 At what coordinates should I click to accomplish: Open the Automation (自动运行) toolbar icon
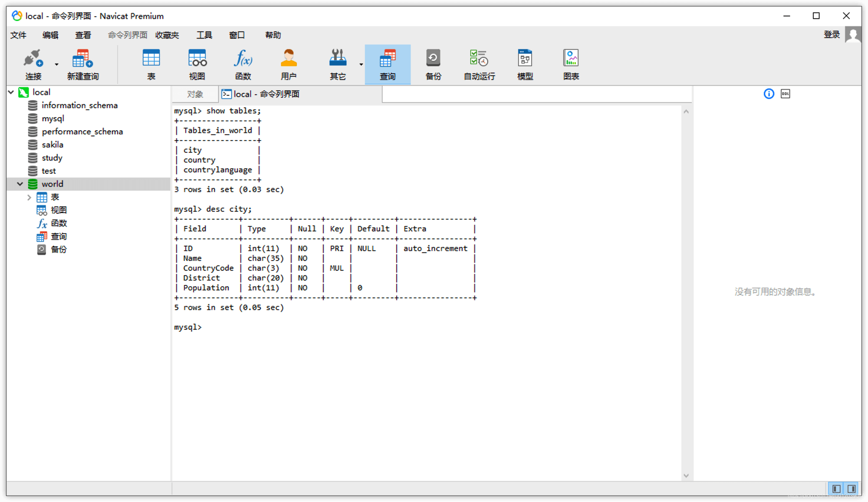(479, 64)
